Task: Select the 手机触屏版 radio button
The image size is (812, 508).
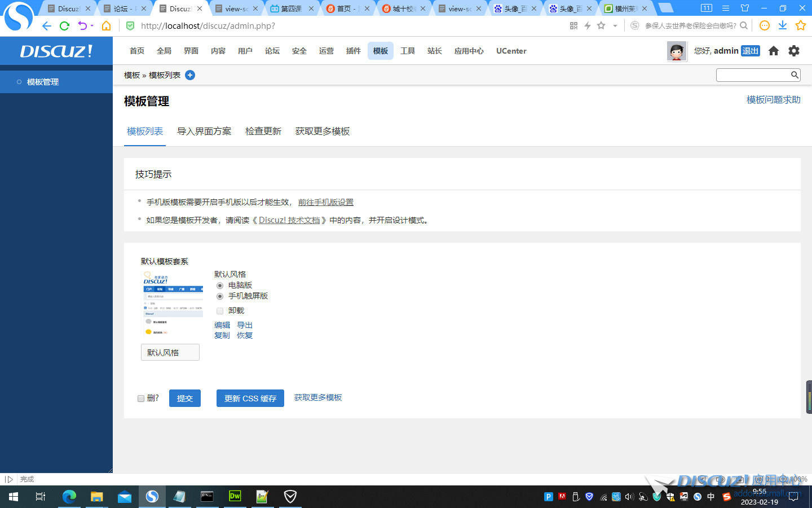Action: tap(220, 296)
